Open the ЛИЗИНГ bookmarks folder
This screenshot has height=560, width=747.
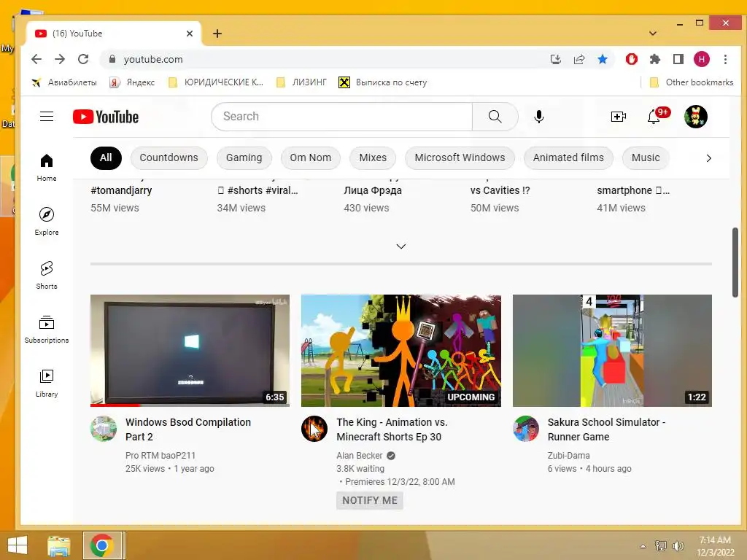coord(301,82)
